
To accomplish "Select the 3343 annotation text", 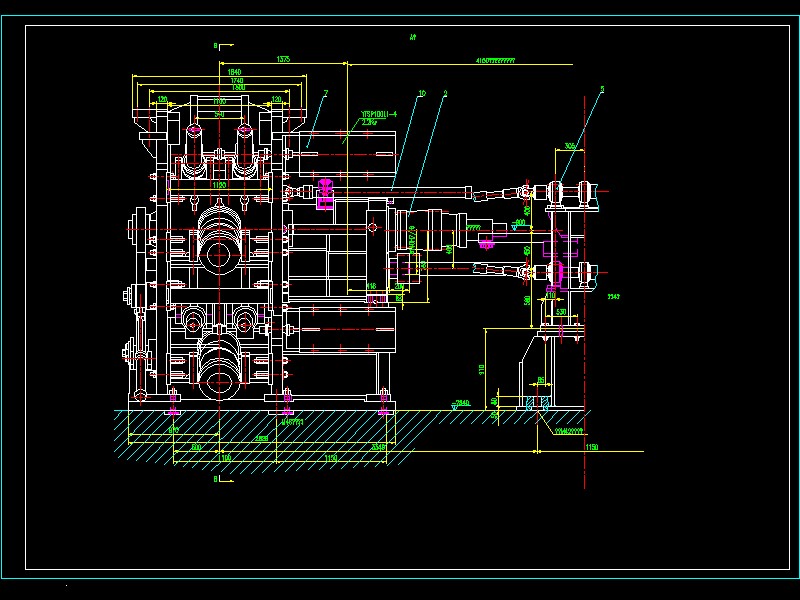I will 614,296.
